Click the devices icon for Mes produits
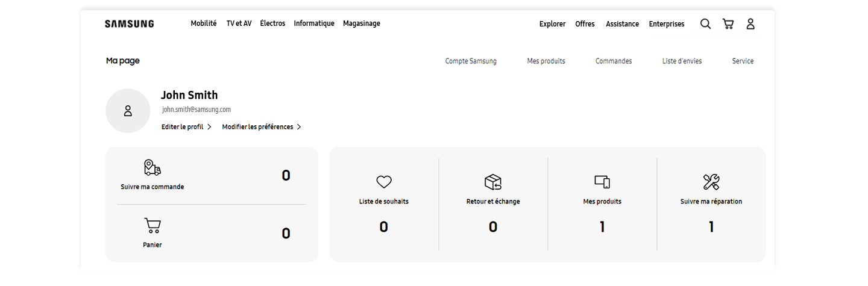The image size is (868, 286). coord(602,182)
